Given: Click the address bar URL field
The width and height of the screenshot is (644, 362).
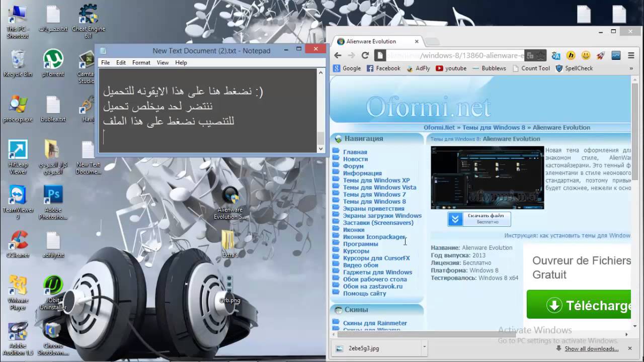Looking at the screenshot, I should [455, 55].
